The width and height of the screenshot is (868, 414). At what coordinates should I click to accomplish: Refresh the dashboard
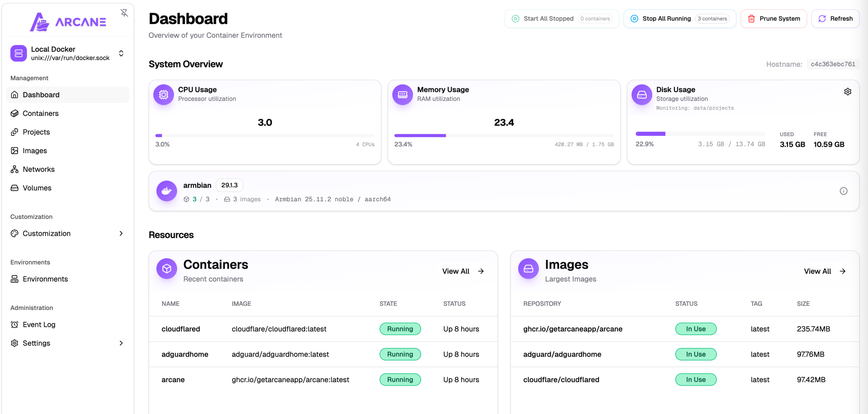(x=835, y=19)
